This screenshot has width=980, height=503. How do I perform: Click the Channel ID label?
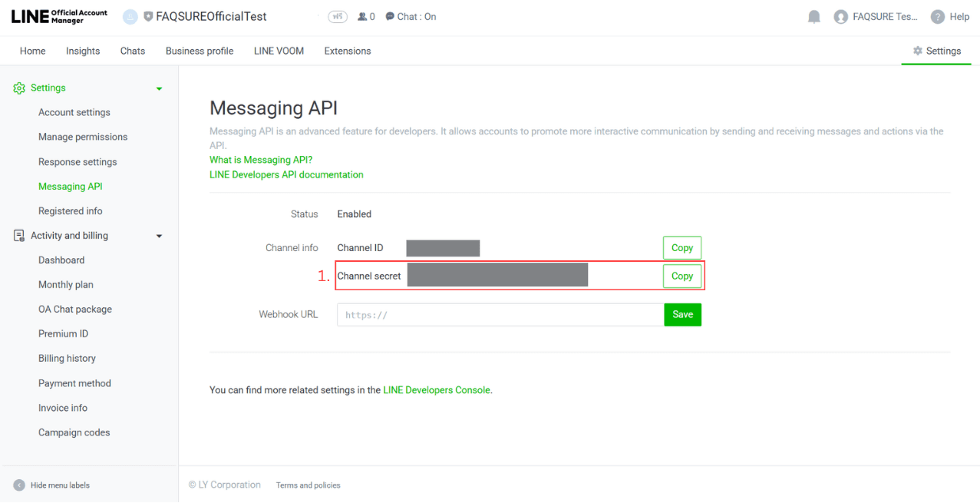(360, 248)
